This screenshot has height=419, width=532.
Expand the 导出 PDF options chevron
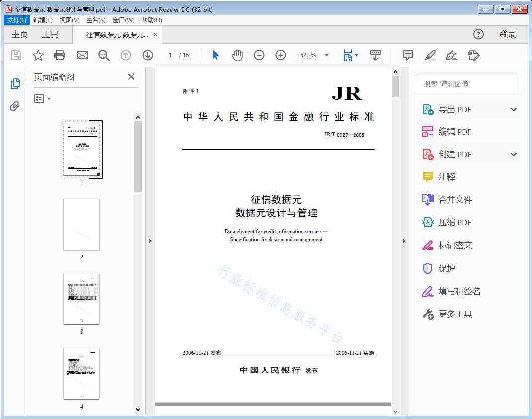[x=513, y=109]
